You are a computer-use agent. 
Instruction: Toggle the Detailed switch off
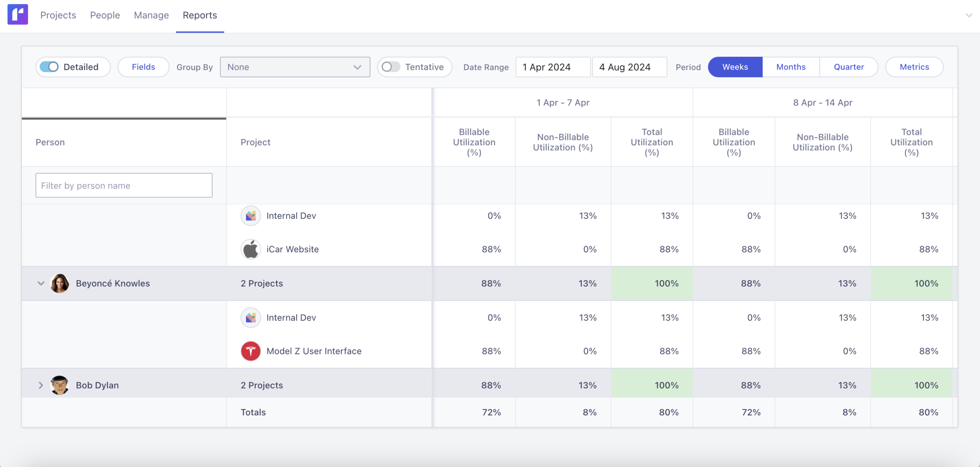49,67
